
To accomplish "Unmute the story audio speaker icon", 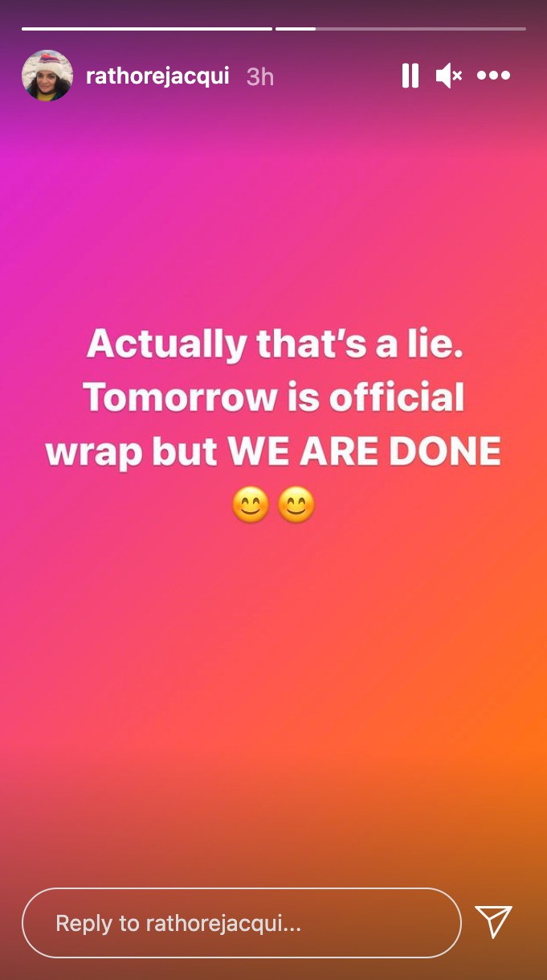I will pos(449,76).
